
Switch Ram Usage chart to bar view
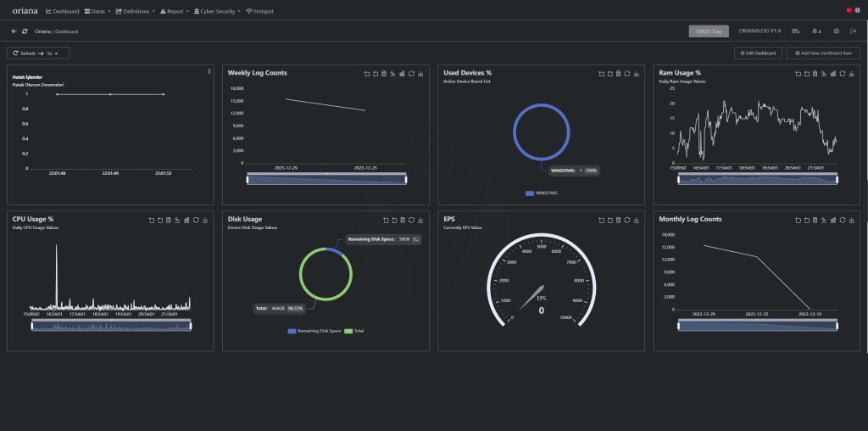pyautogui.click(x=834, y=74)
